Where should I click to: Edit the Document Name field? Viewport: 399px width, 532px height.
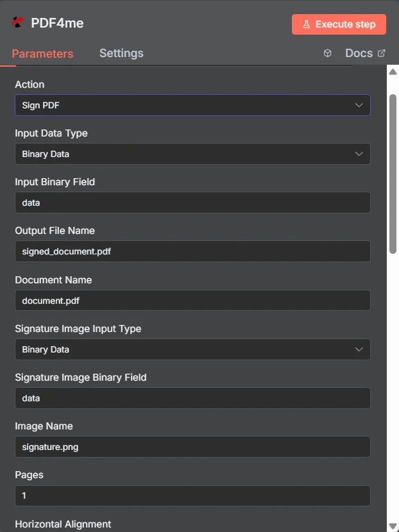coord(192,301)
